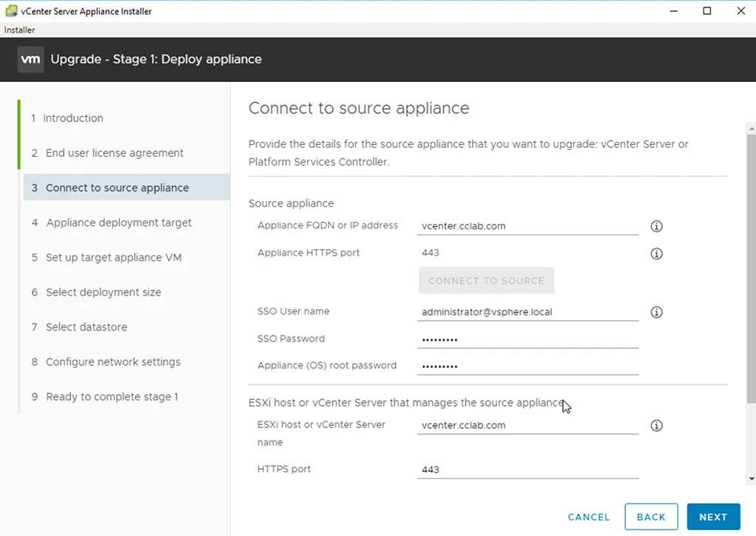Image resolution: width=756 pixels, height=536 pixels.
Task: Click 'Connect to source appliance' page title
Action: coord(359,108)
